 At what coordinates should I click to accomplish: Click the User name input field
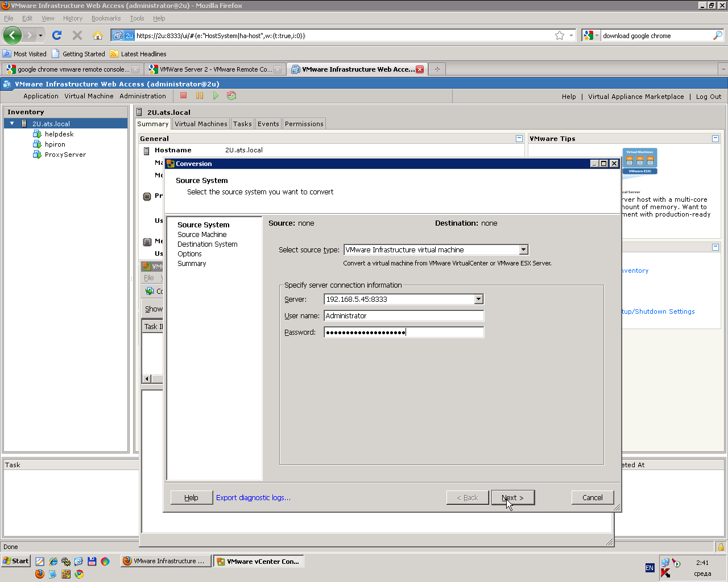[404, 315]
